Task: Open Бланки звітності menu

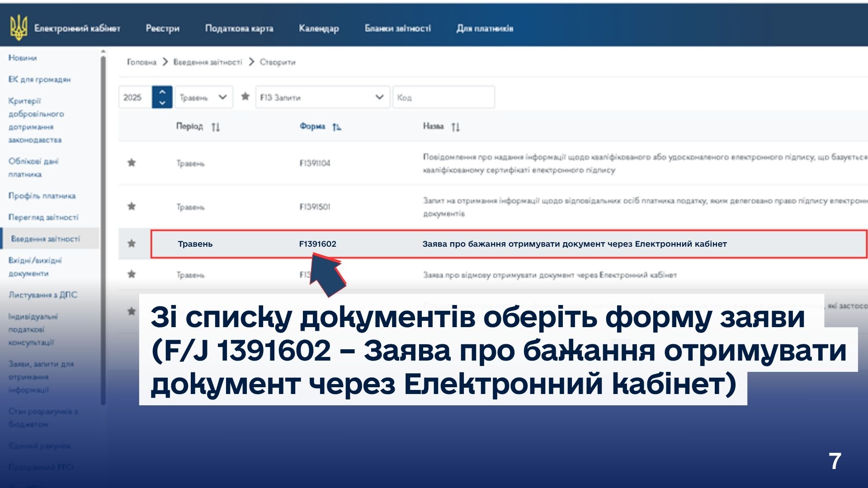Action: (398, 28)
